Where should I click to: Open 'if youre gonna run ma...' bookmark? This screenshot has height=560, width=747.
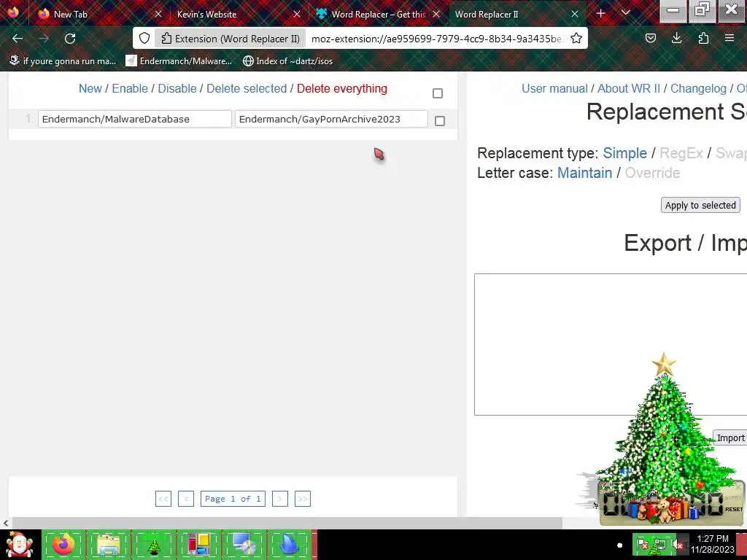point(63,61)
